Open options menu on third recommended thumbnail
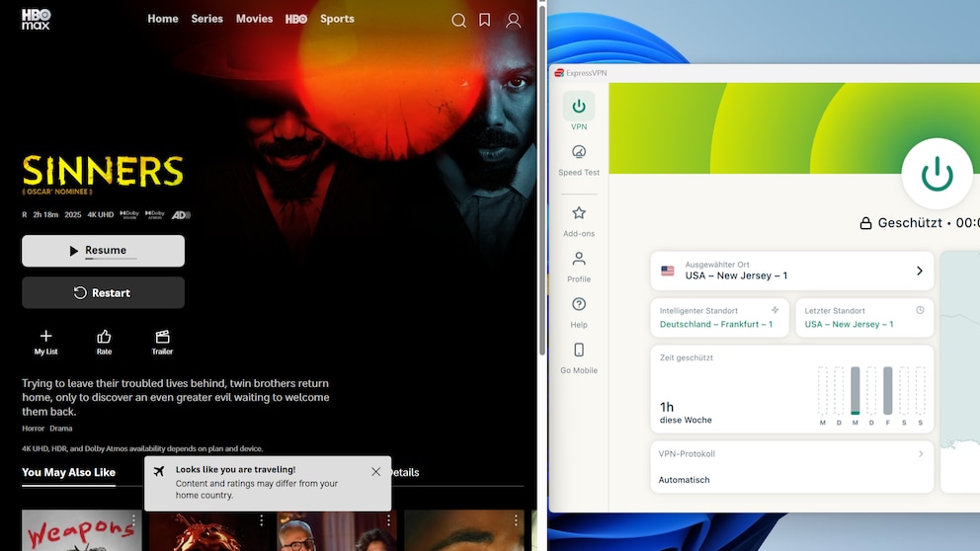 pyautogui.click(x=389, y=519)
